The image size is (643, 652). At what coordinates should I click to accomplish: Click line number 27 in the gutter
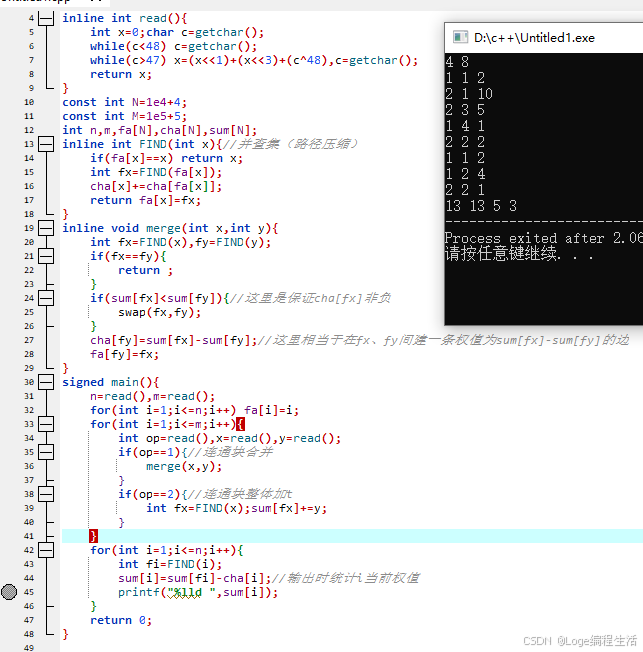click(x=29, y=340)
